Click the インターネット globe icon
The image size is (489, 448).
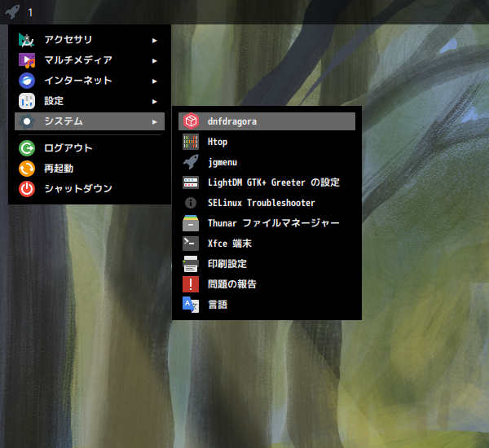[x=27, y=81]
